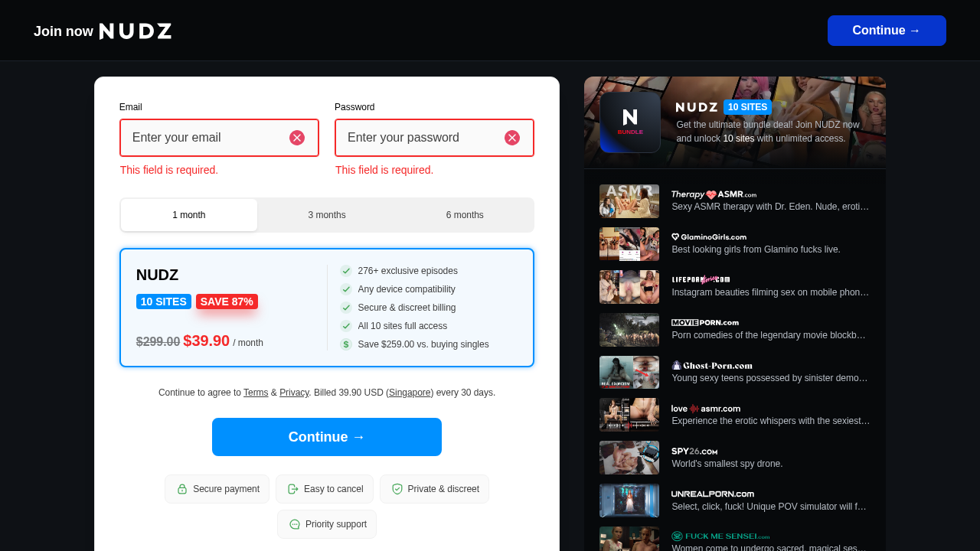Click the chat bubble icon on Priority support

pos(295,524)
